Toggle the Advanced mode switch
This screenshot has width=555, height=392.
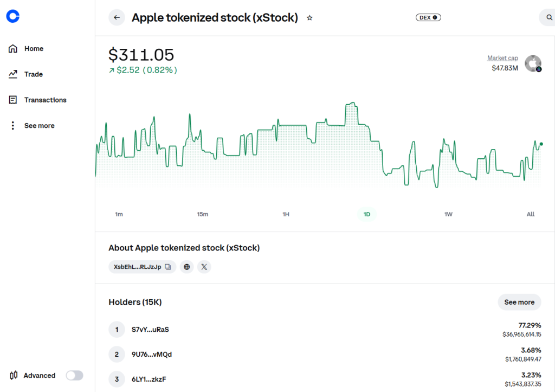[x=74, y=375]
